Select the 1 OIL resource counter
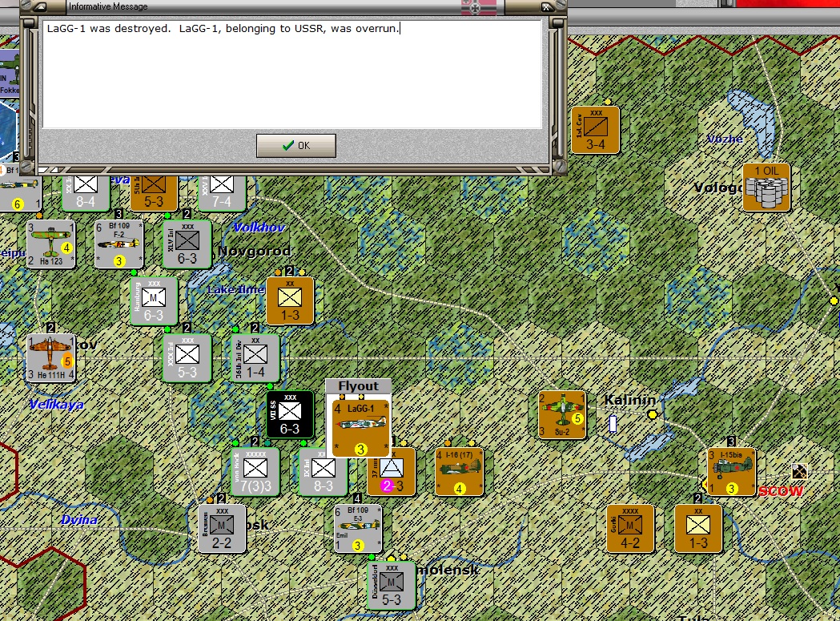Viewport: 840px width, 621px height. click(766, 188)
